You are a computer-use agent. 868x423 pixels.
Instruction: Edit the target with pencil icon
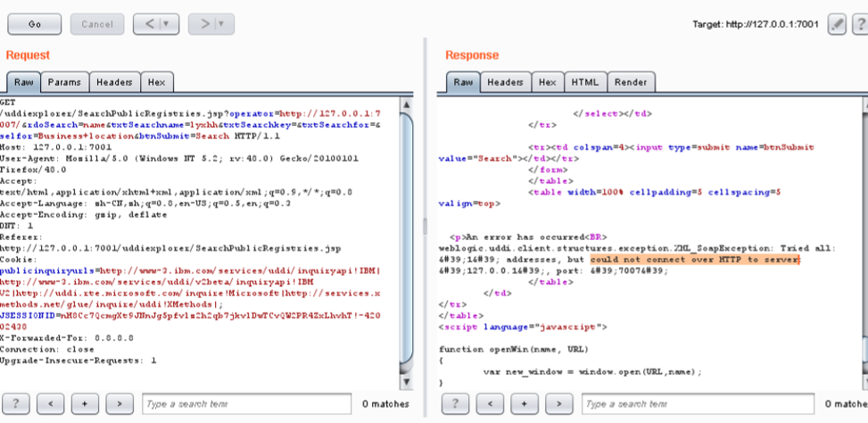[837, 25]
